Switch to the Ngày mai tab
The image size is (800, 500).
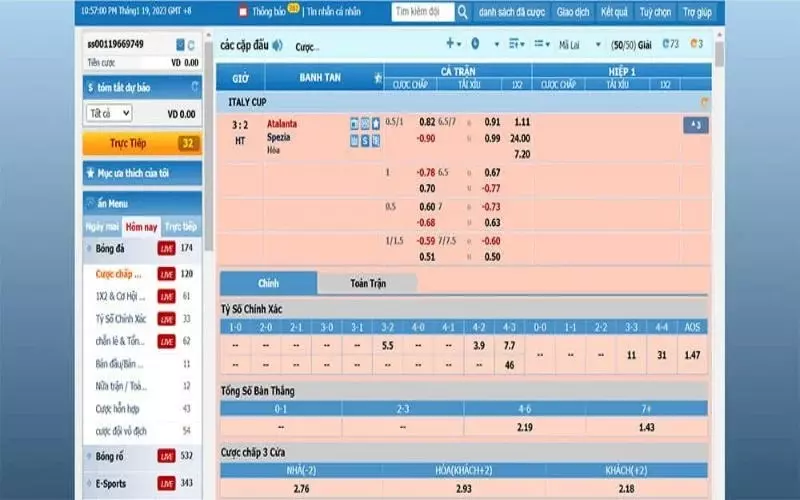pos(102,227)
